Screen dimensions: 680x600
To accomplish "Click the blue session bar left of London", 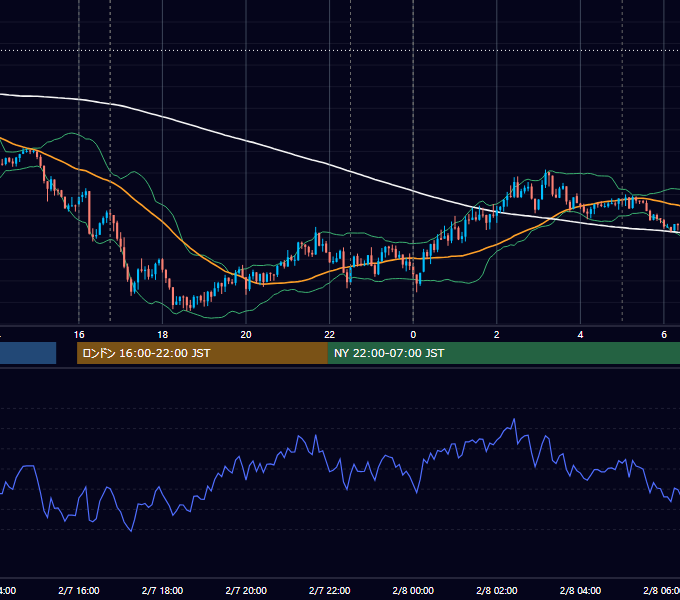I will click(28, 353).
